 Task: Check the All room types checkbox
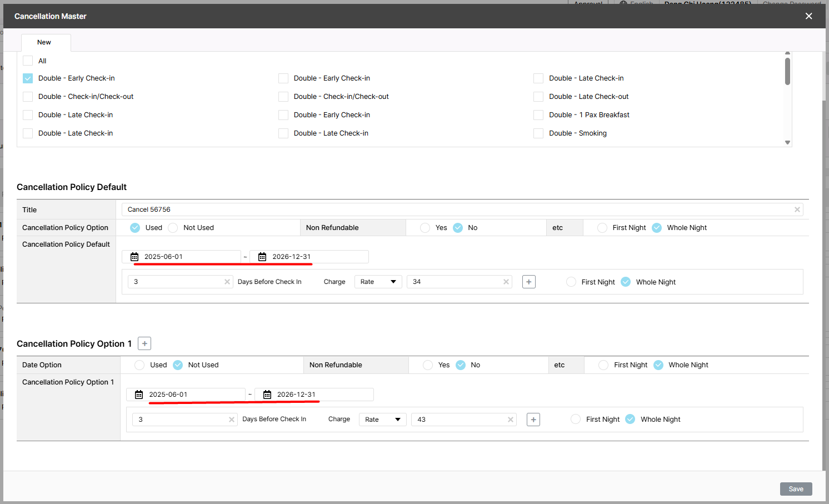point(28,61)
